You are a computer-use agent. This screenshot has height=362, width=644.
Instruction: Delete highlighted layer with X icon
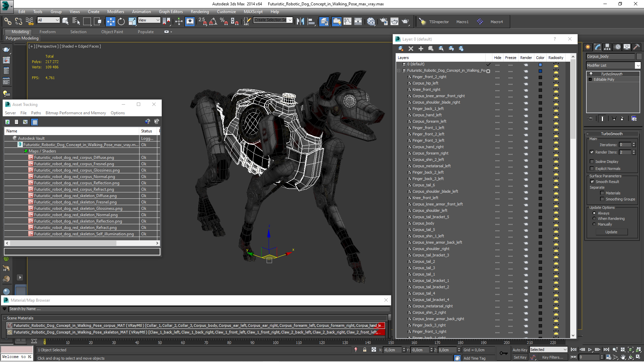click(x=411, y=49)
